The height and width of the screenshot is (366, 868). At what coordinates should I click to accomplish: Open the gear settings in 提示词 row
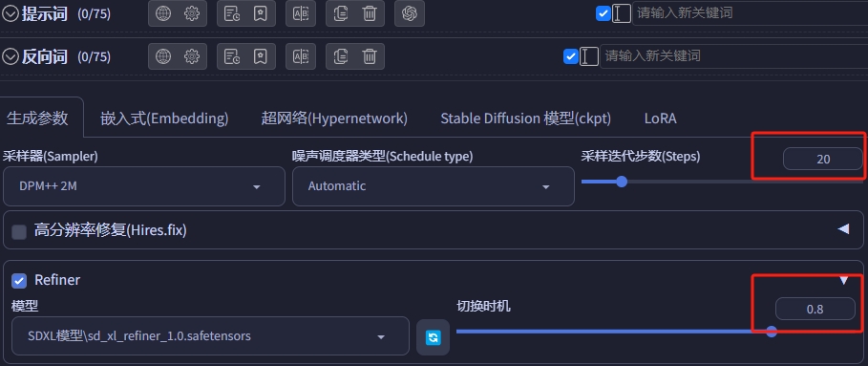tap(192, 13)
